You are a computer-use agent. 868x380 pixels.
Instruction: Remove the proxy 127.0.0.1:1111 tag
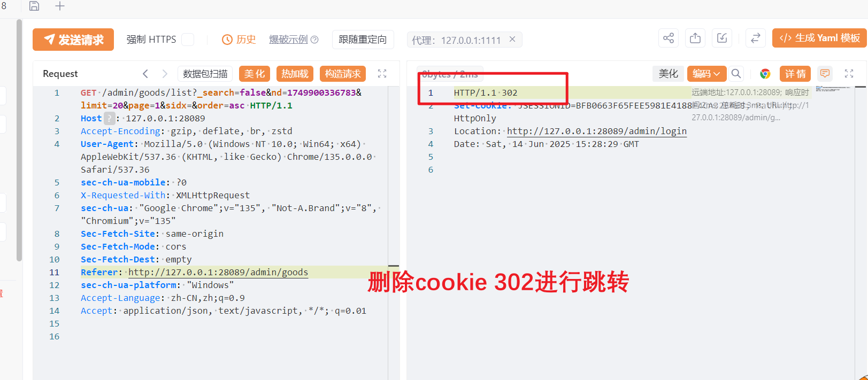[512, 39]
